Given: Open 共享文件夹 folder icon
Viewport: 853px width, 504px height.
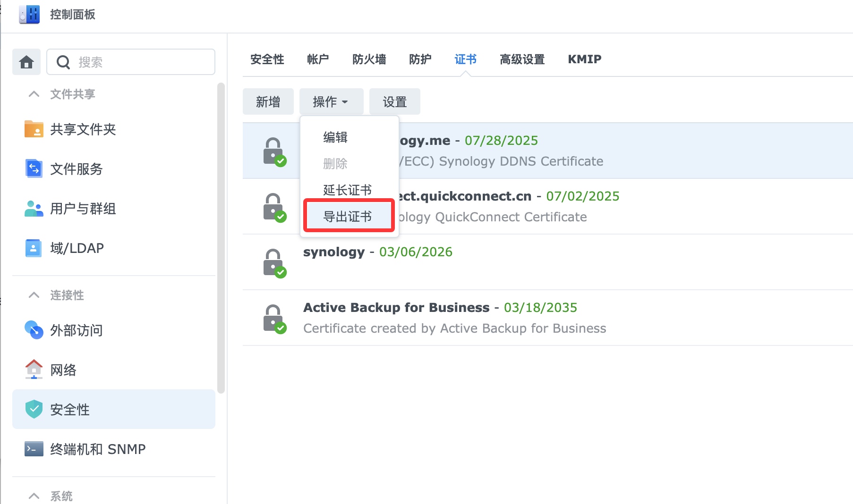Looking at the screenshot, I should click(34, 129).
